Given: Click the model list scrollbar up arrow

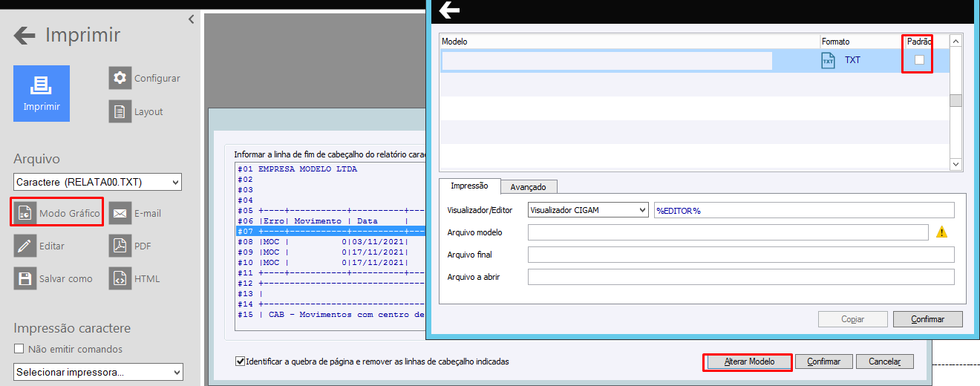Looking at the screenshot, I should (x=956, y=42).
